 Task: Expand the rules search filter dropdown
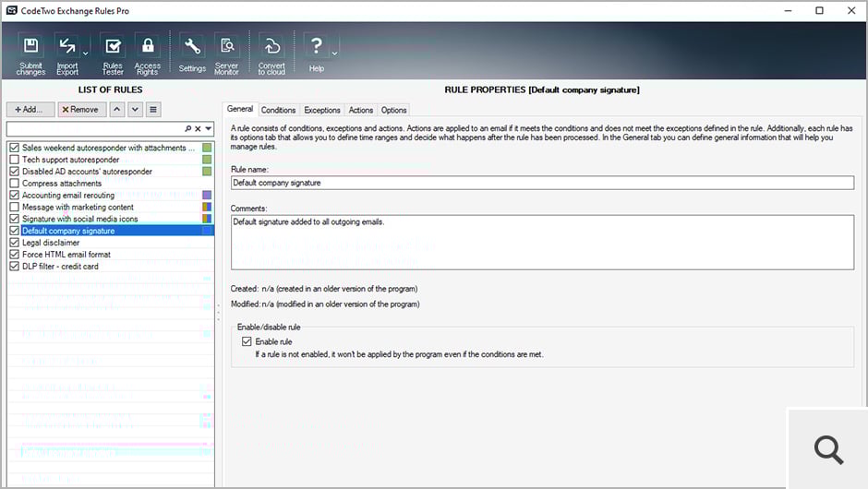(x=208, y=128)
